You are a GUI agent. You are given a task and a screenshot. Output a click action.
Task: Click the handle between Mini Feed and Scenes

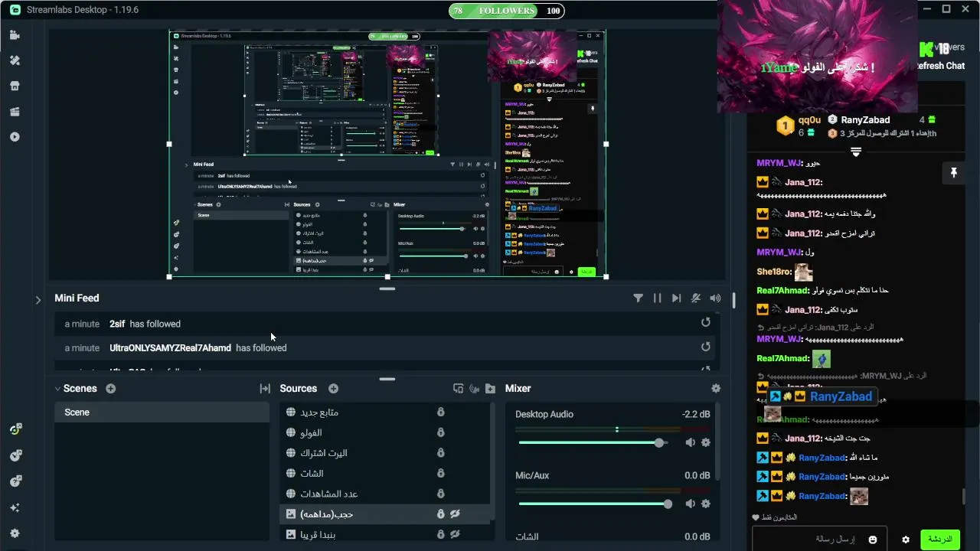[x=387, y=379]
